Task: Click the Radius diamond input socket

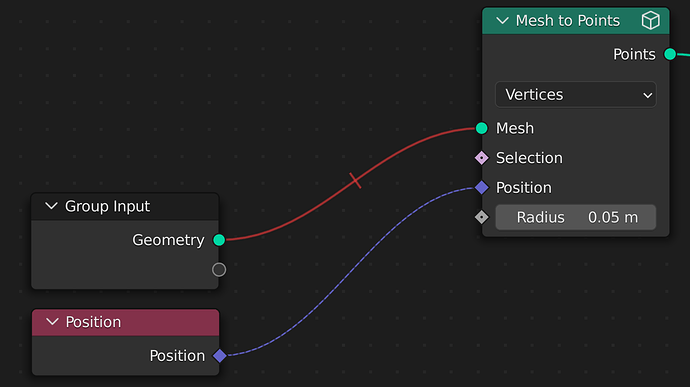Action: 481,217
